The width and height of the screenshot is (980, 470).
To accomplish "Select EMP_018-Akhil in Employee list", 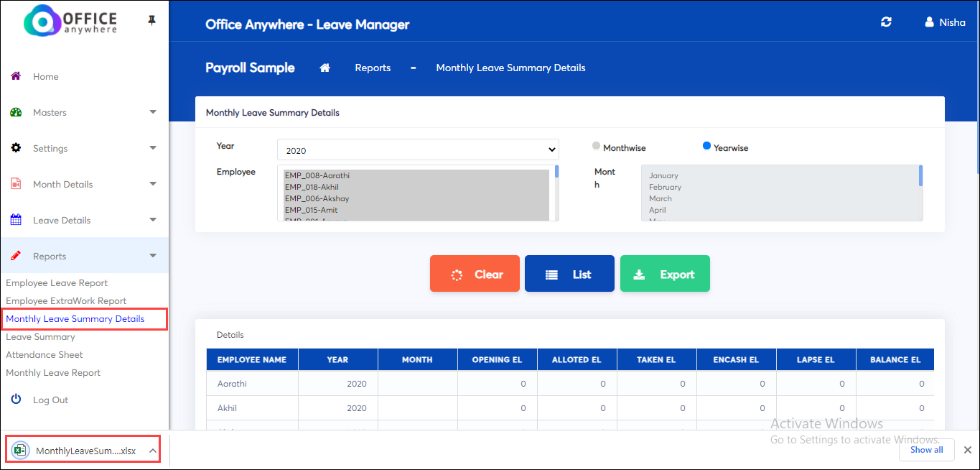I will point(416,187).
